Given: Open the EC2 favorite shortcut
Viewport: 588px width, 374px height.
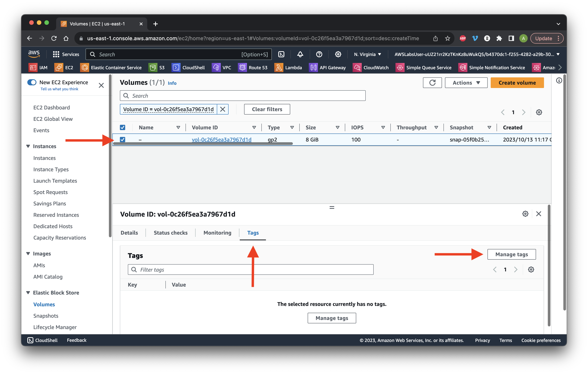Looking at the screenshot, I should click(x=64, y=68).
